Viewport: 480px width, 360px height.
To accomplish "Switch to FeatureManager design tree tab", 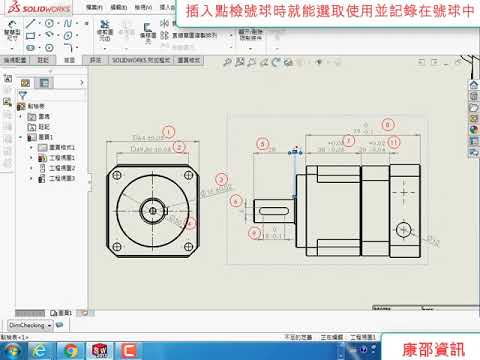I will 26,83.
